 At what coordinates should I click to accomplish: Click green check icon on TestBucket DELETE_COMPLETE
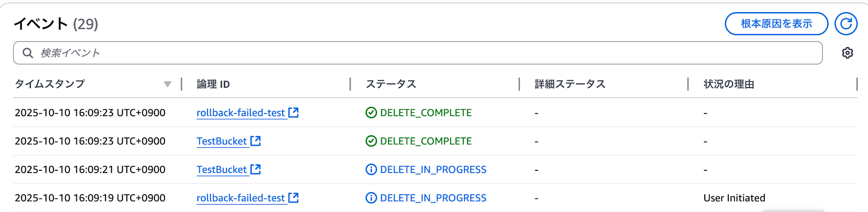point(371,141)
